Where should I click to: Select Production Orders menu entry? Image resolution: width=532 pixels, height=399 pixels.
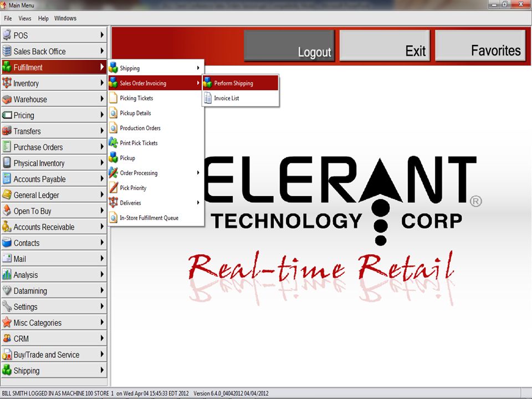pyautogui.click(x=156, y=128)
